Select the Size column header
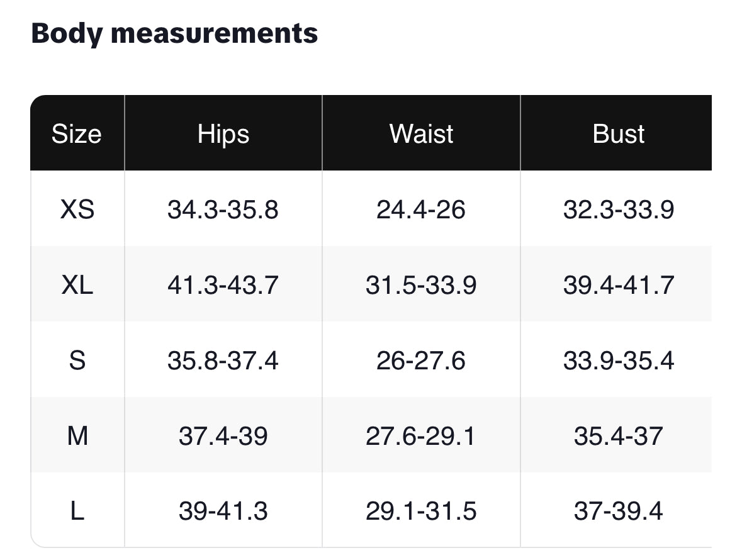742x560 pixels. [76, 134]
